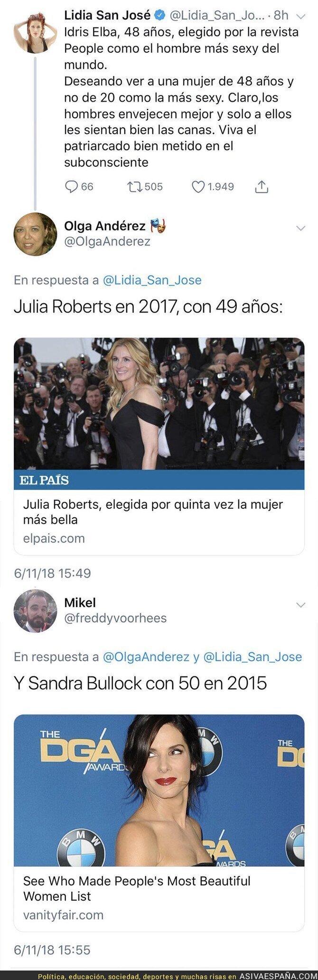Open Mikel's profile picture
This screenshot has height=980, width=318.
[35, 611]
